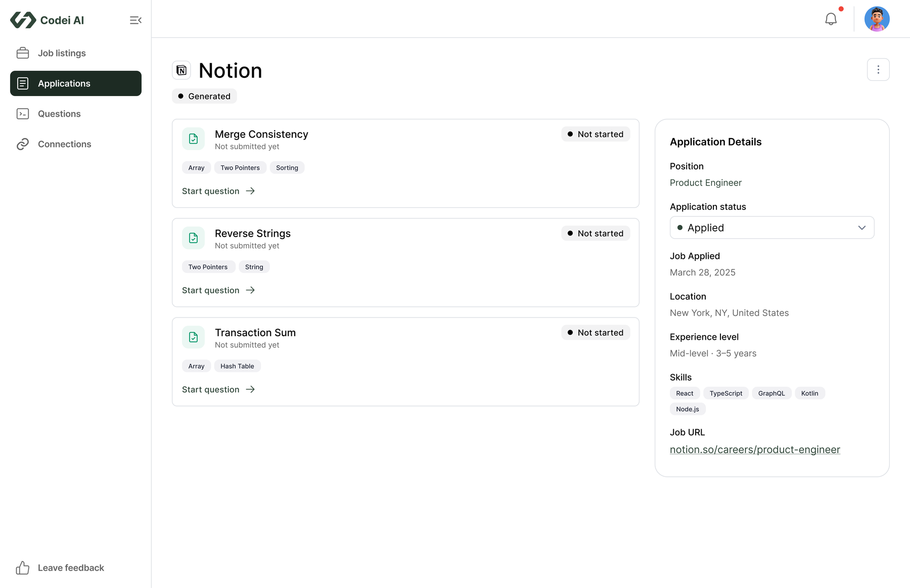This screenshot has width=910, height=588.
Task: Open the Application status Applied dropdown
Action: coord(772,228)
